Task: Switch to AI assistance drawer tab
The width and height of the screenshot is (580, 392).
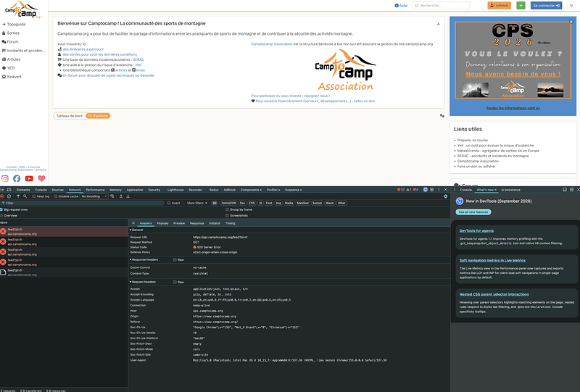Action: (510, 190)
